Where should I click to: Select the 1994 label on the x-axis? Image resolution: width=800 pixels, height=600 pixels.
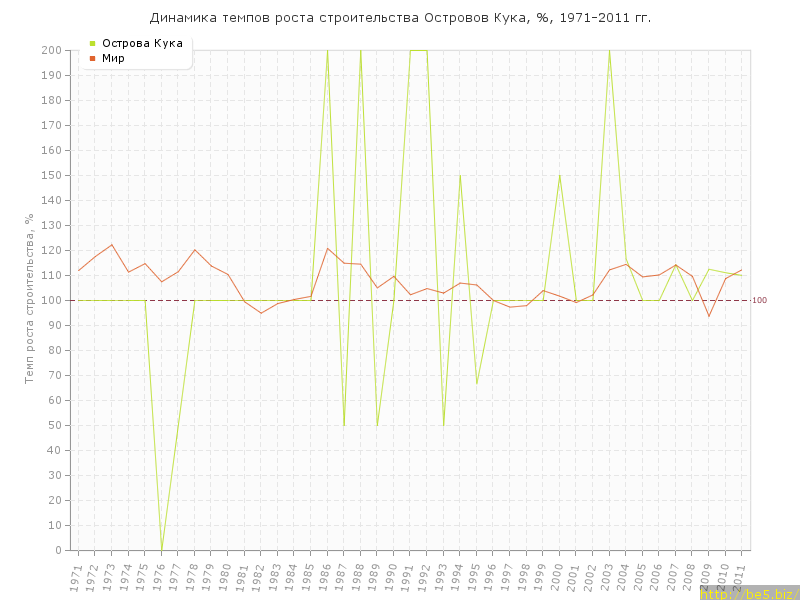pyautogui.click(x=458, y=576)
